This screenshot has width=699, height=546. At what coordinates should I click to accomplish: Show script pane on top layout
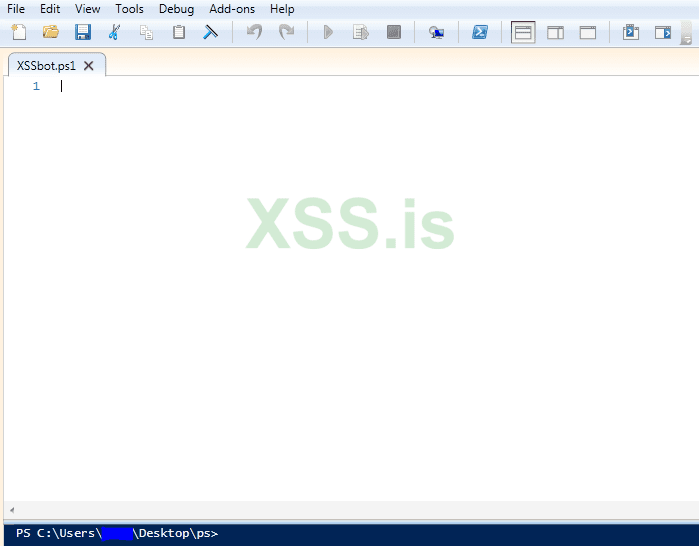(x=523, y=32)
